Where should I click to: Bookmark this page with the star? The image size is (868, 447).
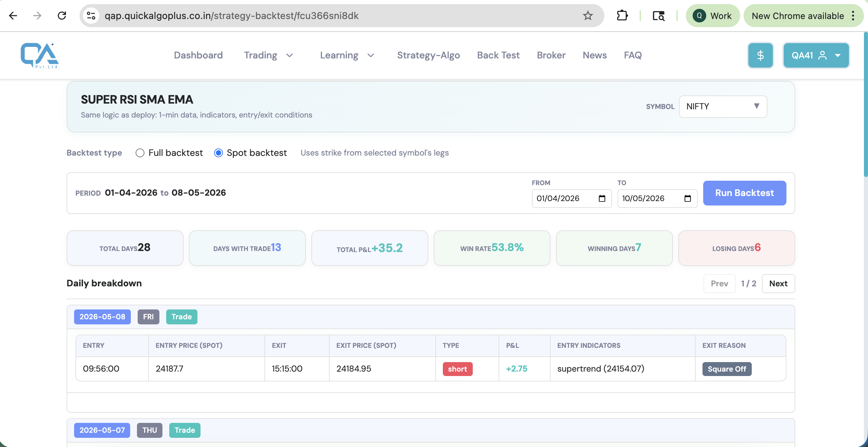click(588, 16)
